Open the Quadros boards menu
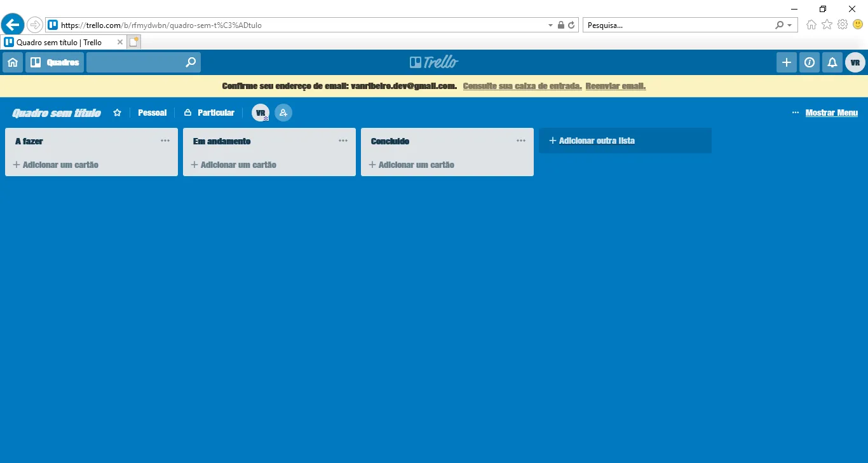This screenshot has width=868, height=463. (x=55, y=62)
